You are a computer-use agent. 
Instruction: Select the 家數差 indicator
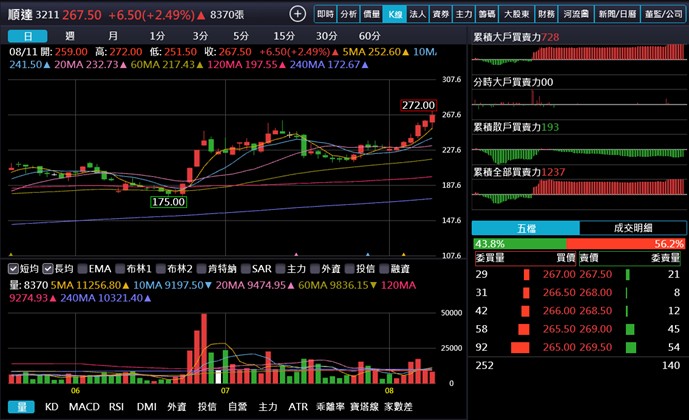(399, 407)
